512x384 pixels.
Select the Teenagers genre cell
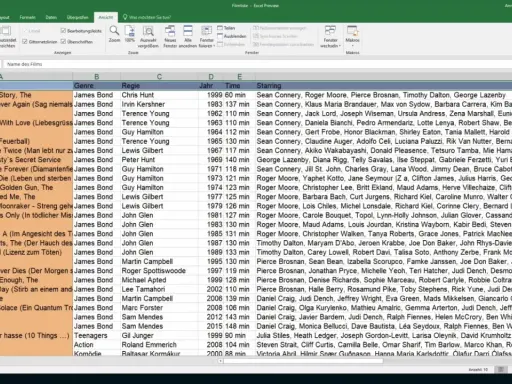click(97, 336)
